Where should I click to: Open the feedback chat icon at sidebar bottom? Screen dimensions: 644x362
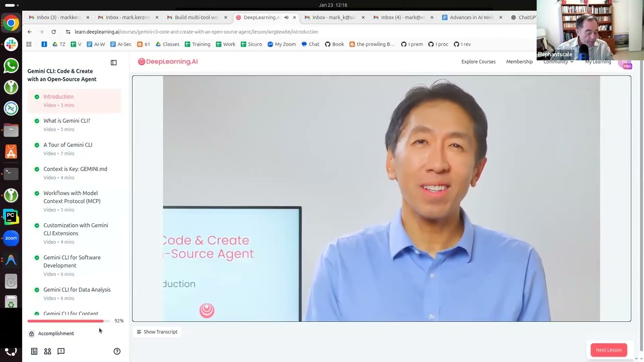61,351
